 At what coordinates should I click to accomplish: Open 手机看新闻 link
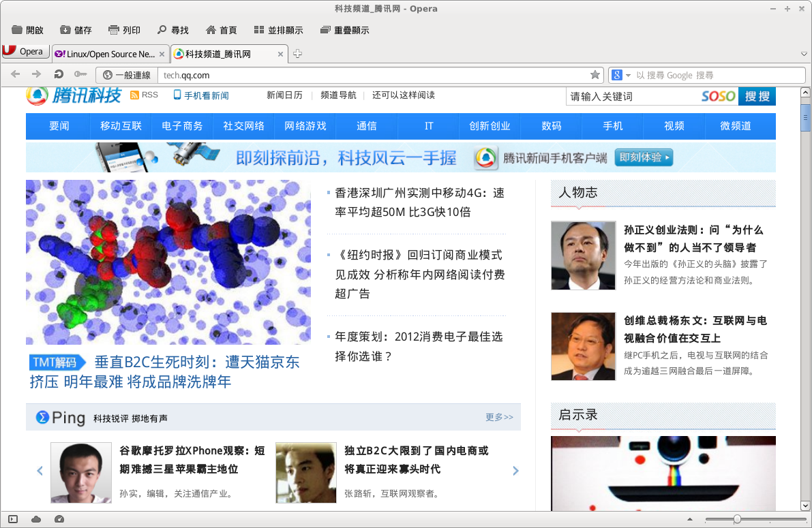(201, 95)
